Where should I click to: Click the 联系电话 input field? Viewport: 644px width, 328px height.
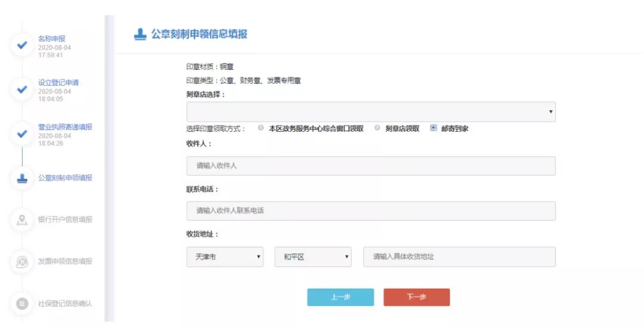[x=371, y=211]
